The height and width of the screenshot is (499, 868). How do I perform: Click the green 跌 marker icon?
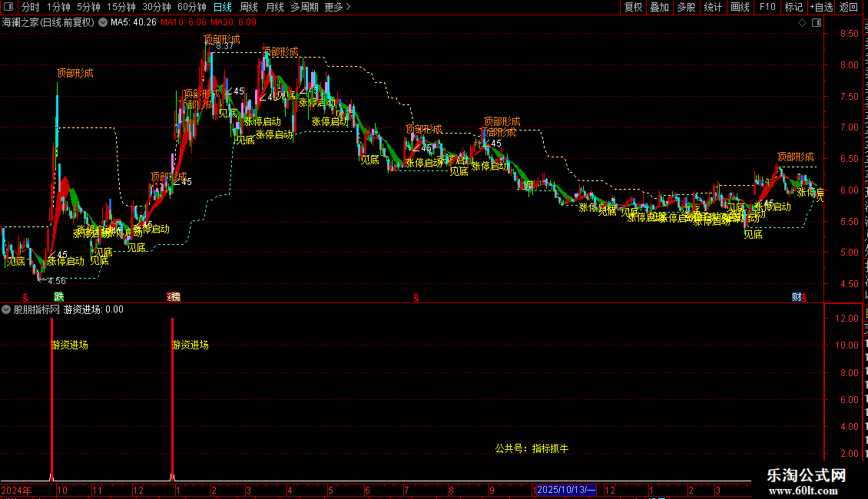click(x=58, y=297)
